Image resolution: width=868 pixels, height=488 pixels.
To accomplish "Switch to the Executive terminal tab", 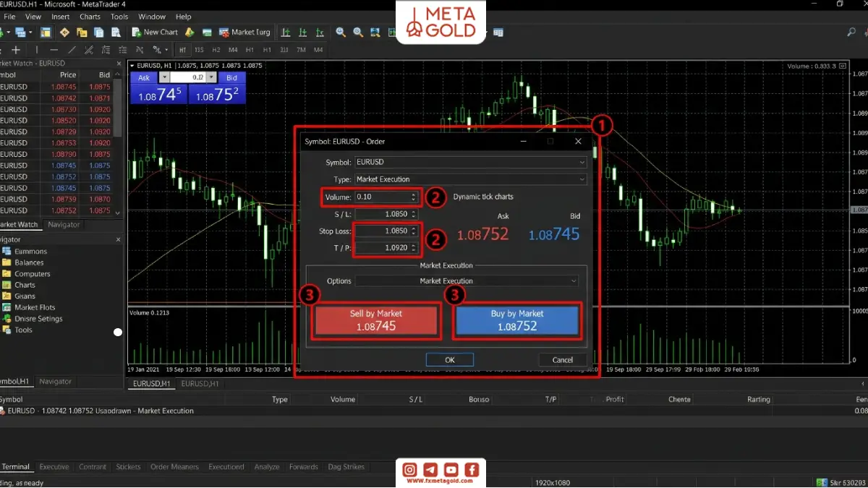I will pos(54,467).
